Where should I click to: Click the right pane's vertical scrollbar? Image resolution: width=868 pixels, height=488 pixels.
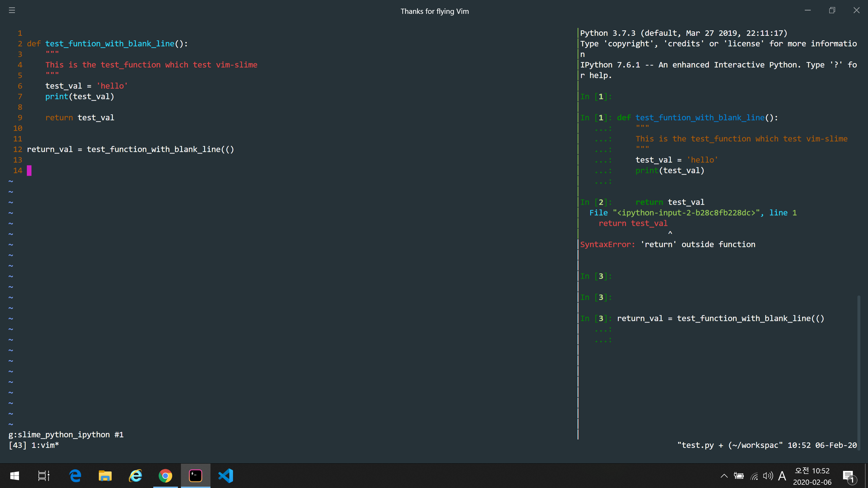coord(859,370)
